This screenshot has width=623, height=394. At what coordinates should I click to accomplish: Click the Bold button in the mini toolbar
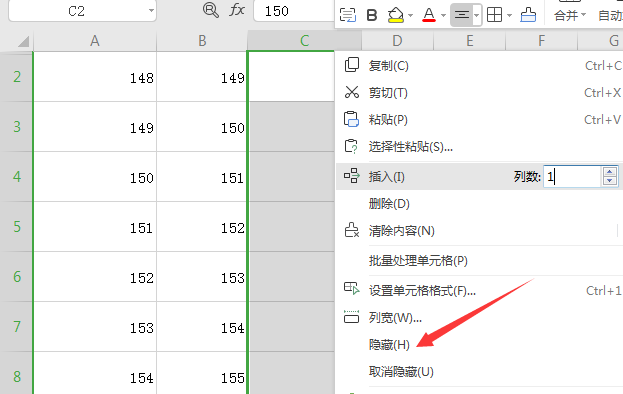(372, 15)
